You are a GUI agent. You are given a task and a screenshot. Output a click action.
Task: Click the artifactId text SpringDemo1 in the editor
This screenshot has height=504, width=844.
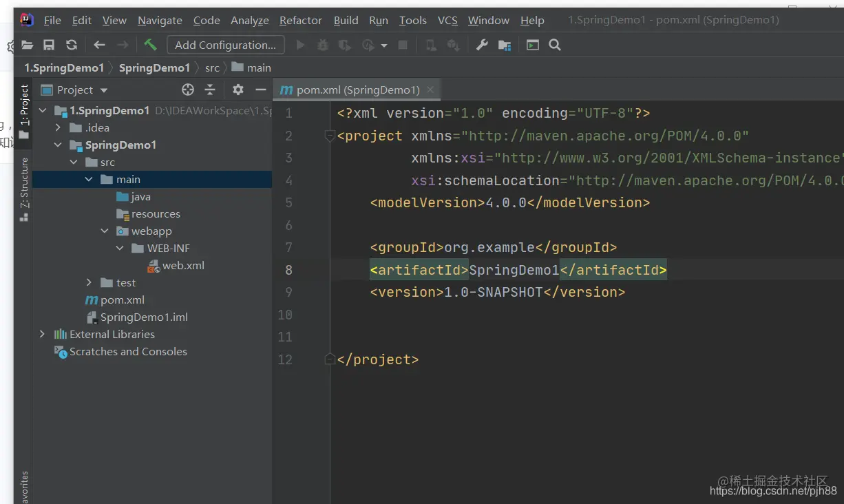click(514, 270)
